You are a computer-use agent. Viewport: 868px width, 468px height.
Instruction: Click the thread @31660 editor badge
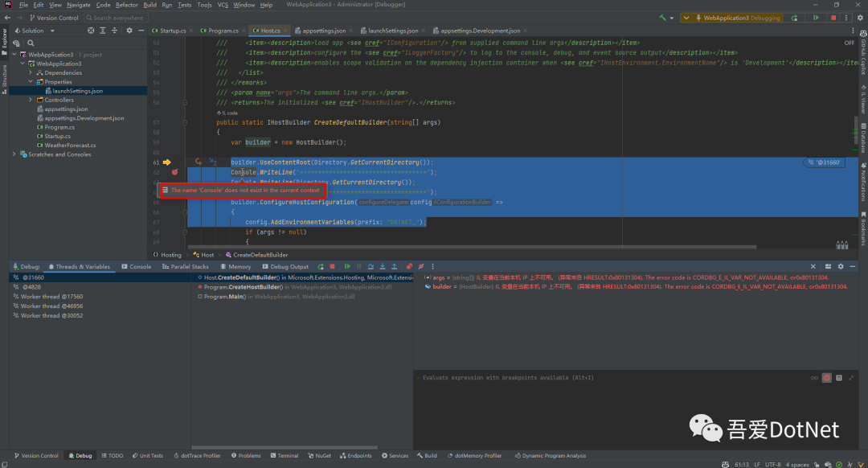pos(824,162)
